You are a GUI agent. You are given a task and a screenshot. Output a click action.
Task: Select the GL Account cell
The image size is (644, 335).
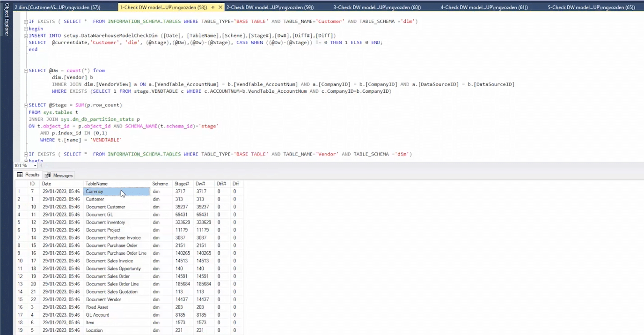coord(117,315)
